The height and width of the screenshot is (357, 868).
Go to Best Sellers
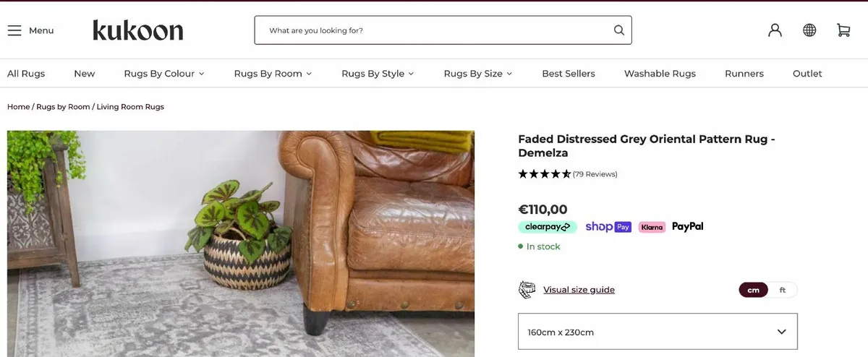[569, 74]
